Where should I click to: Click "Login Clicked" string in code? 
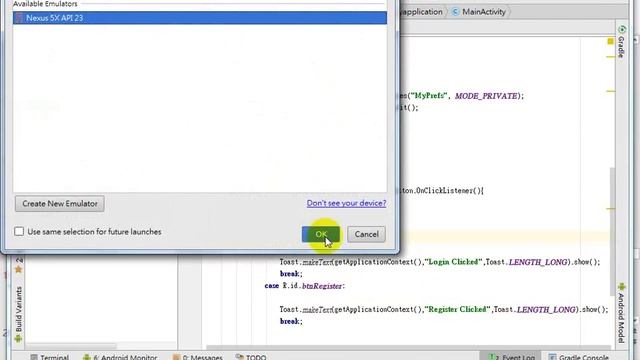[x=453, y=262]
